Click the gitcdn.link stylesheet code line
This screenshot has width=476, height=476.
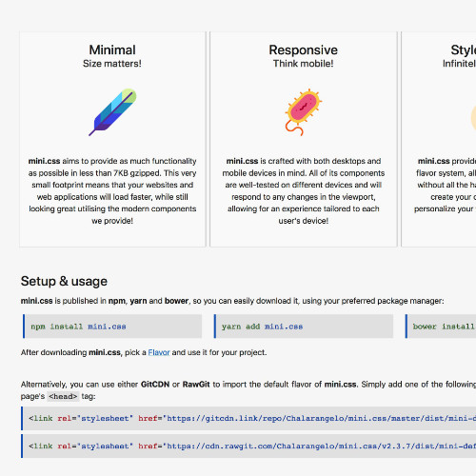pos(249,418)
